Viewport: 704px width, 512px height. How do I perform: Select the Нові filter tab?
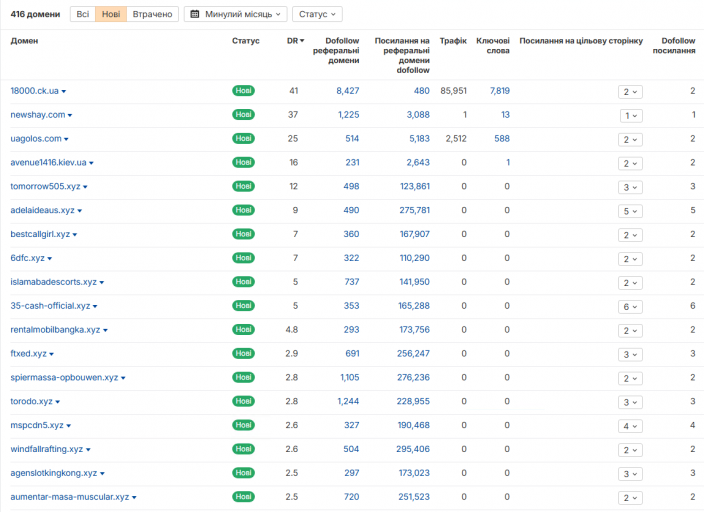(x=111, y=14)
